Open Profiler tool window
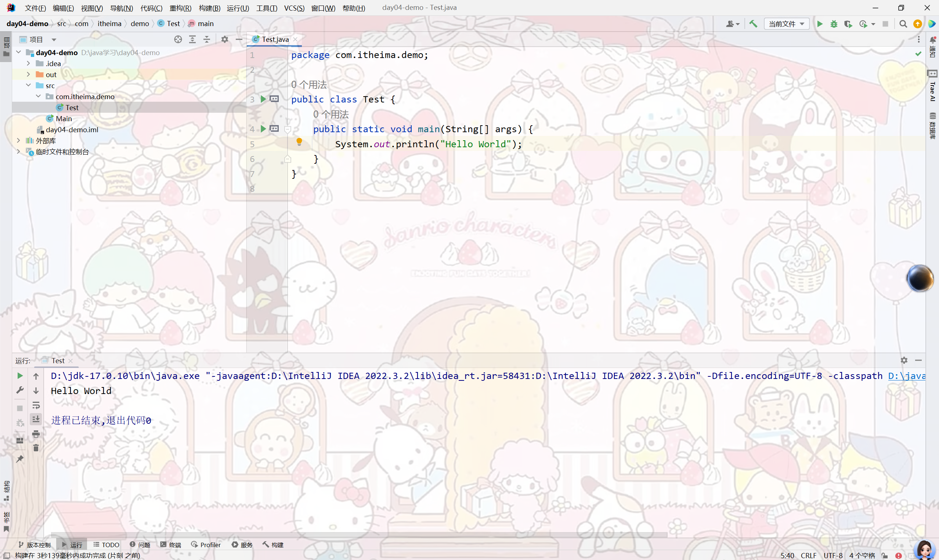This screenshot has width=939, height=560. (x=206, y=545)
